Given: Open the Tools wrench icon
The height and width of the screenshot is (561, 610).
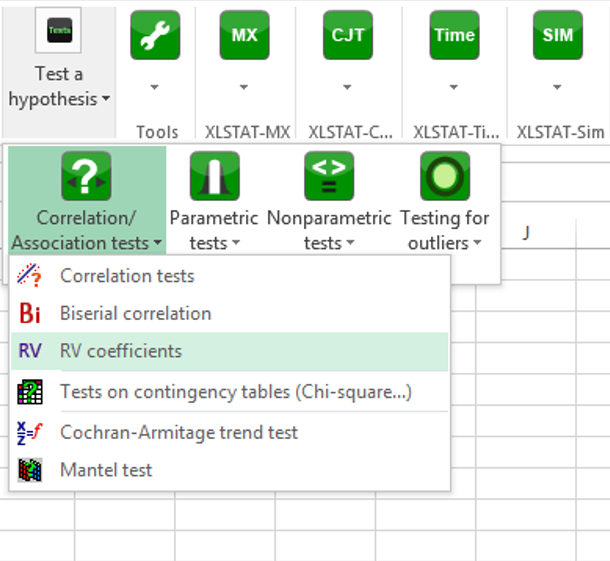Looking at the screenshot, I should click(155, 35).
